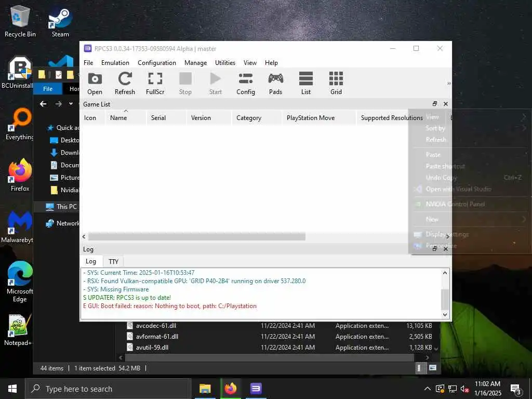Click the 'Boot failed' error log line
This screenshot has height=399, width=532.
click(170, 306)
